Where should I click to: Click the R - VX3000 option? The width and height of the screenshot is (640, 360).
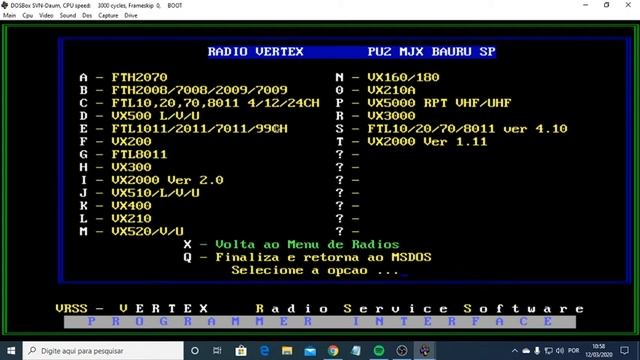click(x=375, y=116)
